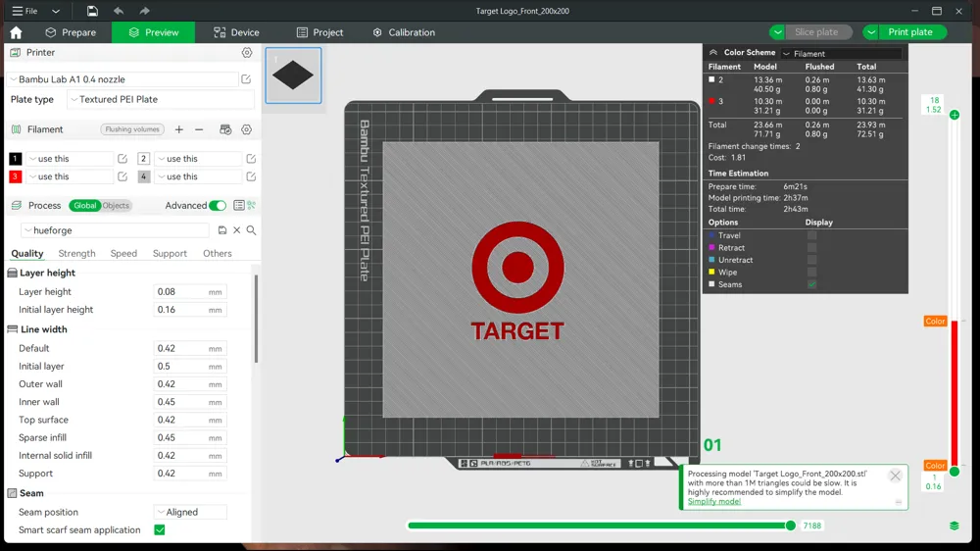980x551 pixels.
Task: Open AMS filament sync icon
Action: [225, 129]
